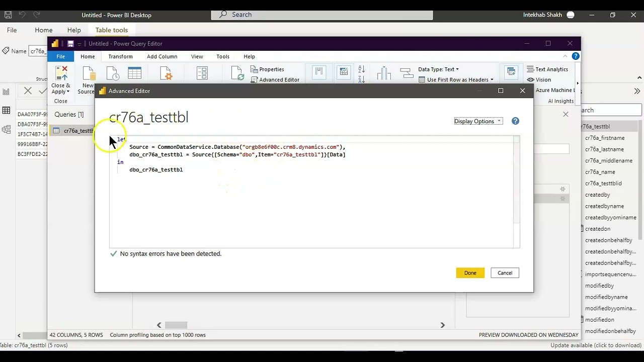Open Data source settings icon

(166, 73)
